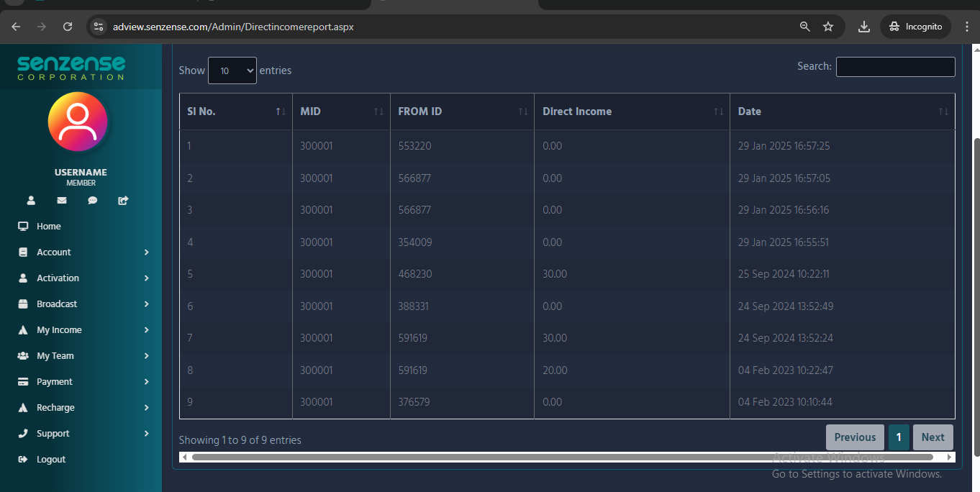The height and width of the screenshot is (492, 980).
Task: Click the Showing 1 to 9 of 9 entries text
Action: 240,440
